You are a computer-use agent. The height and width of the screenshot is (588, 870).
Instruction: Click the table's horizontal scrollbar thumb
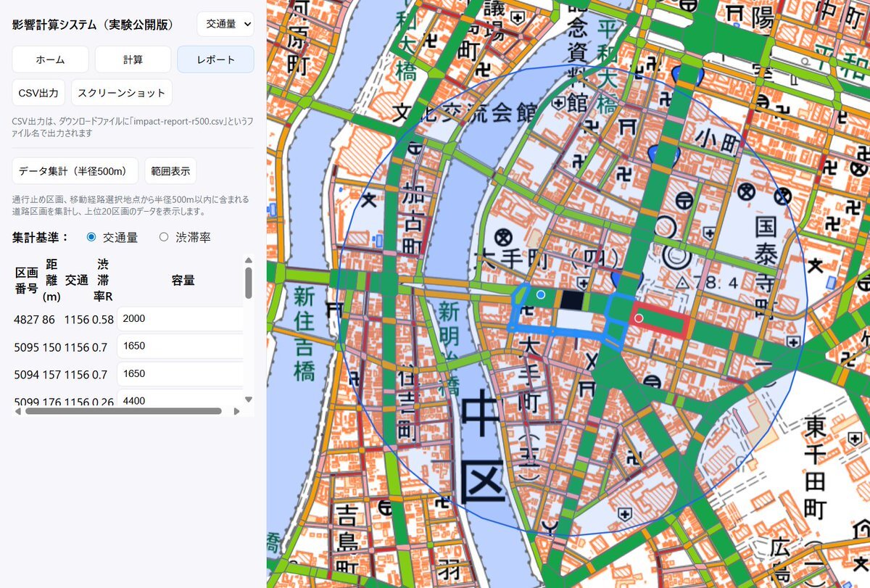(x=123, y=411)
